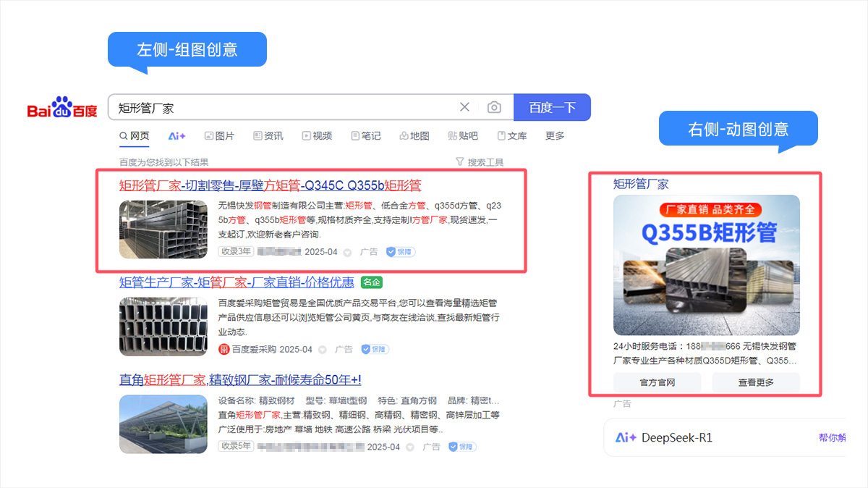The height and width of the screenshot is (488, 868).
Task: Click the 广告 label in the 收录3年 result
Action: point(369,253)
